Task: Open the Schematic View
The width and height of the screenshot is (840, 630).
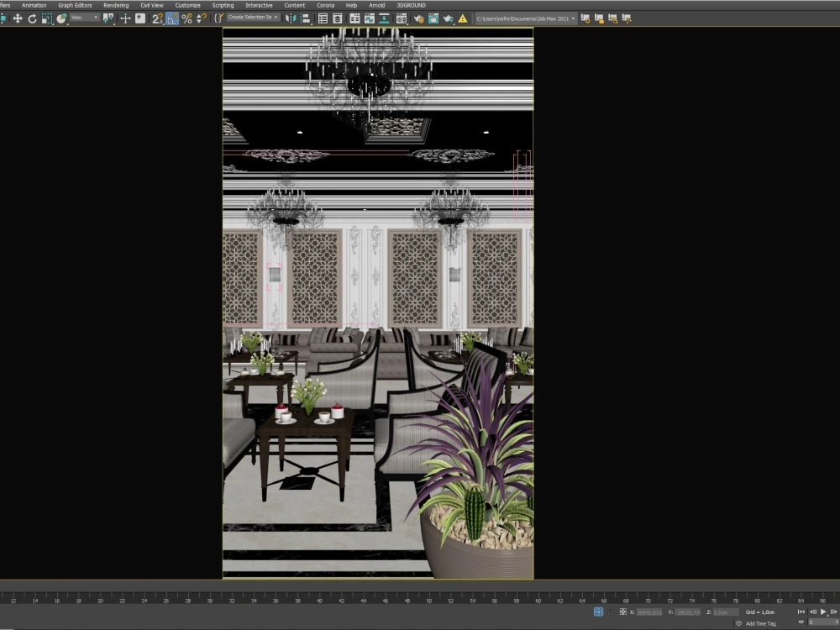Action: [x=384, y=18]
